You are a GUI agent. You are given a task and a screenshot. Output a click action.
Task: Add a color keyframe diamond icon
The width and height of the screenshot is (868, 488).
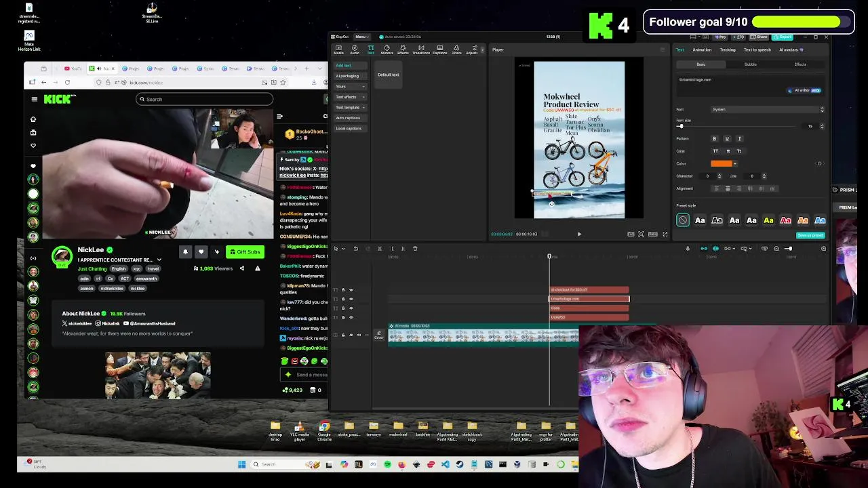[x=819, y=163]
